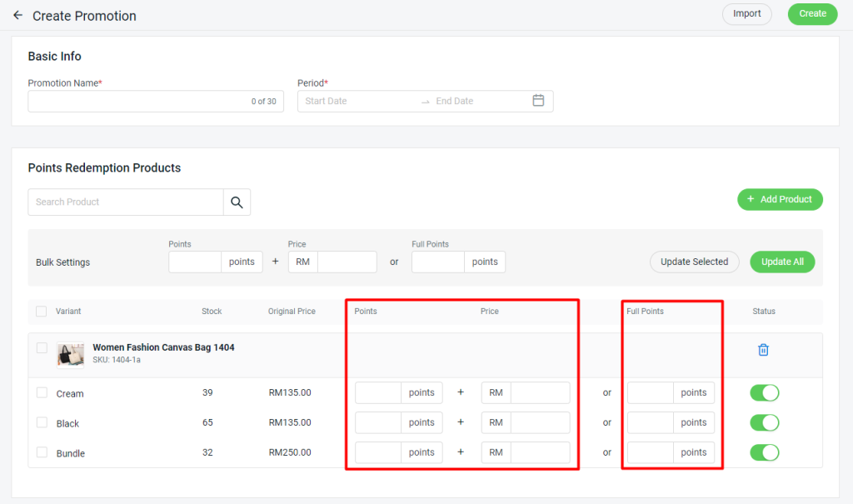Click the Create Promotion page title
This screenshot has height=504, width=853.
pos(84,16)
